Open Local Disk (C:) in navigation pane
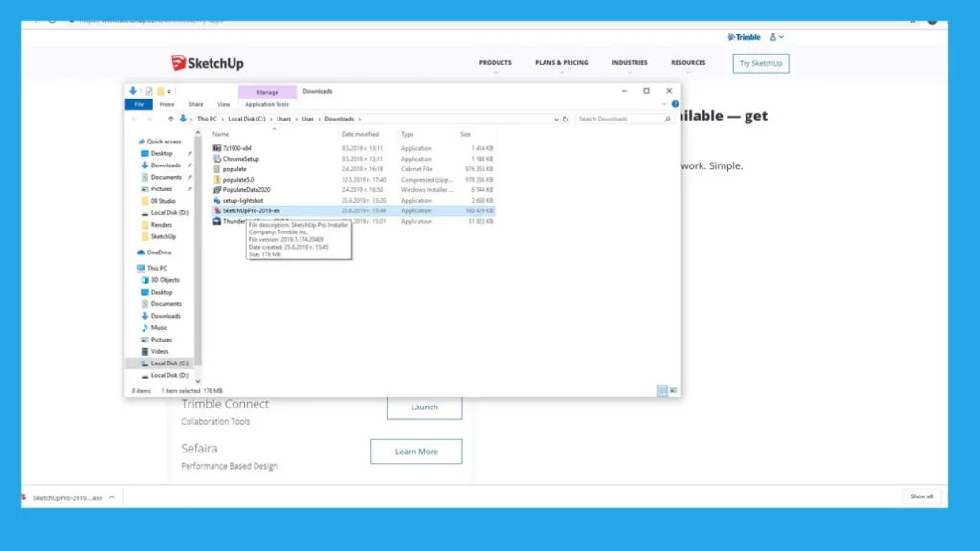Screen dimensions: 980x551 (x=168, y=363)
